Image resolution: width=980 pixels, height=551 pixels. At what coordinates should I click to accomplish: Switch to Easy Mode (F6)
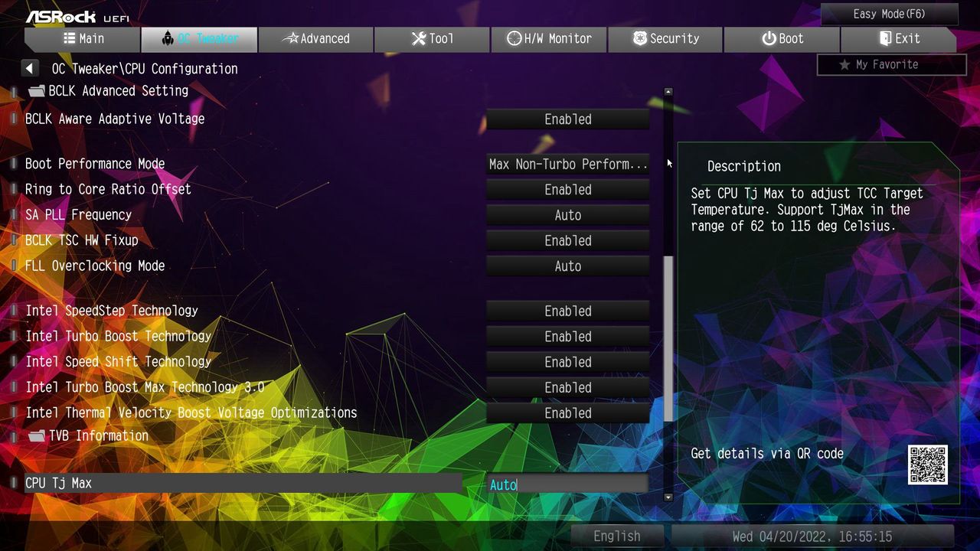(x=890, y=15)
